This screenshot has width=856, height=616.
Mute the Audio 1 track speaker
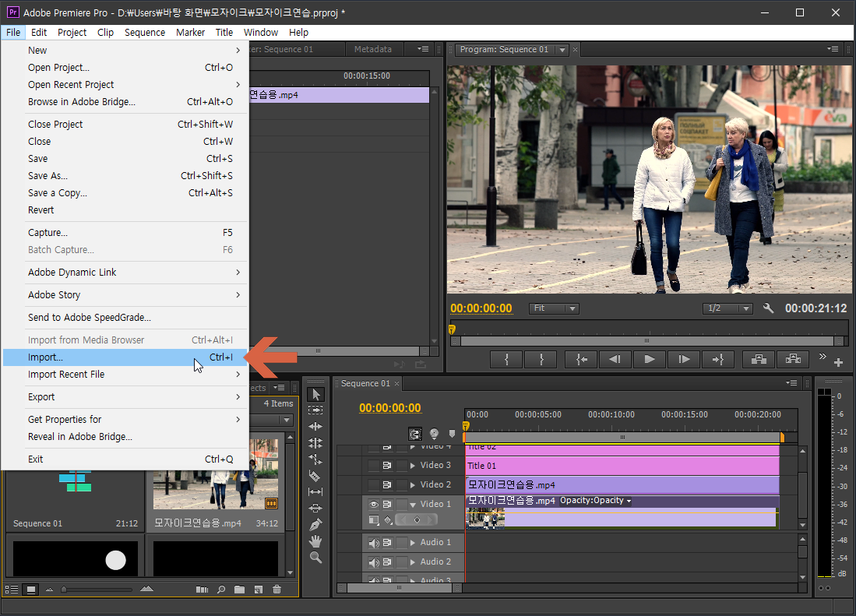click(374, 543)
